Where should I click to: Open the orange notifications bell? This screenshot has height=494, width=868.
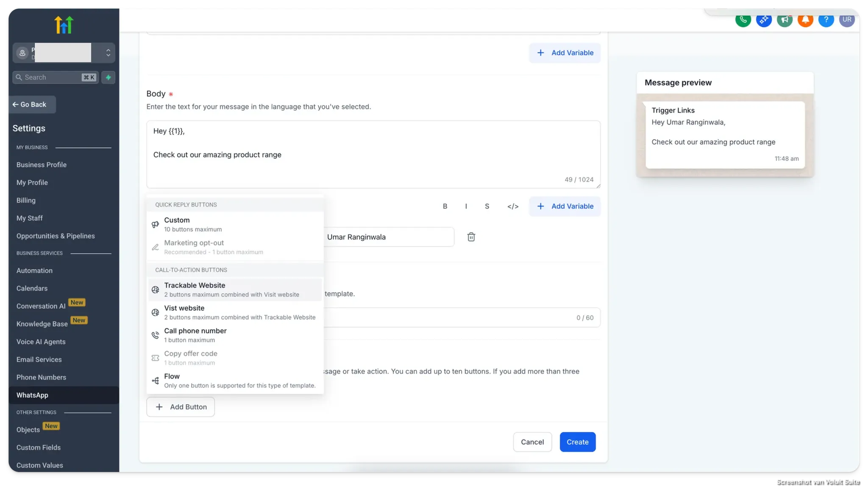pyautogui.click(x=805, y=20)
